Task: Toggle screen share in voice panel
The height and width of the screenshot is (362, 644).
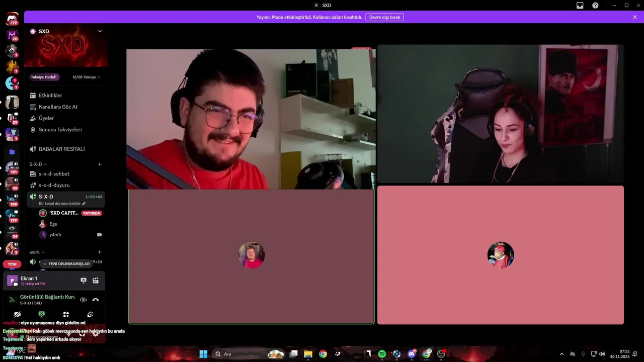Action: point(42,314)
